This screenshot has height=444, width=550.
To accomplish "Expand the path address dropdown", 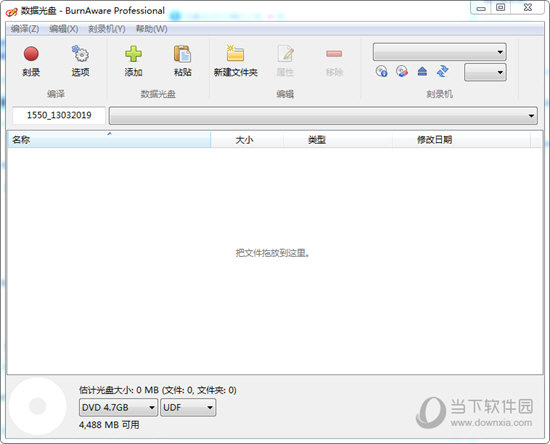I will point(323,115).
